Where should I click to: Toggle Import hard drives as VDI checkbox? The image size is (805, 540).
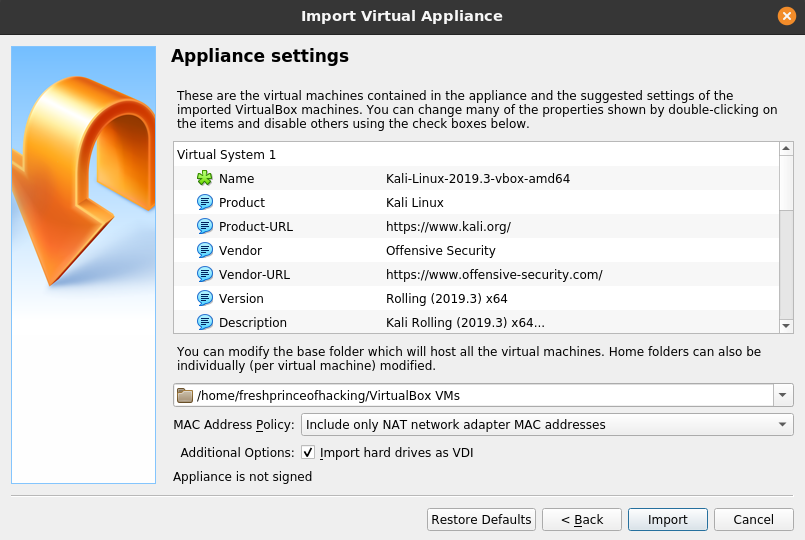coord(308,452)
